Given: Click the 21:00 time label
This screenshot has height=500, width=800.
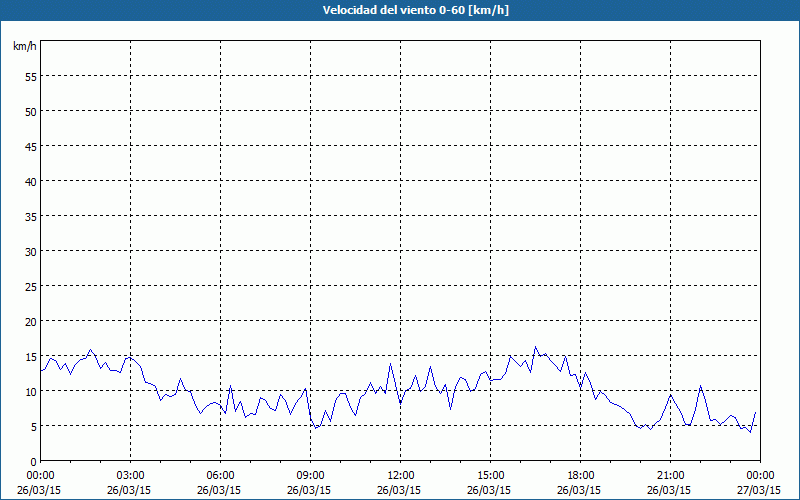Looking at the screenshot, I should click(x=670, y=476).
